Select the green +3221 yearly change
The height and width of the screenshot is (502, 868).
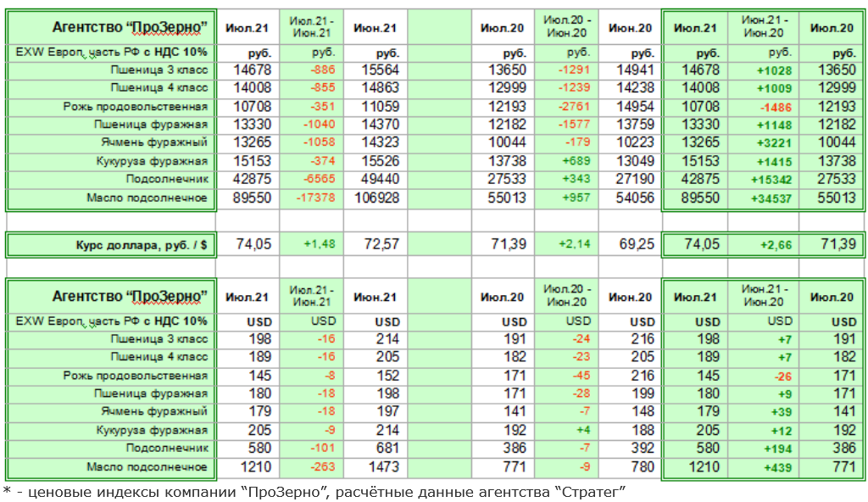point(775,143)
